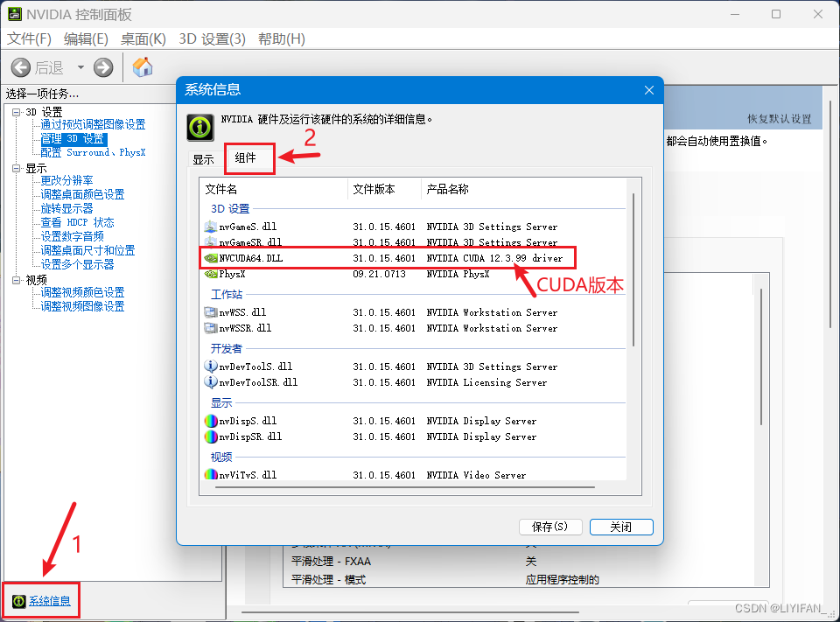Select the nvDevToolSR.dll info icon
This screenshot has height=622, width=840.
click(x=211, y=382)
